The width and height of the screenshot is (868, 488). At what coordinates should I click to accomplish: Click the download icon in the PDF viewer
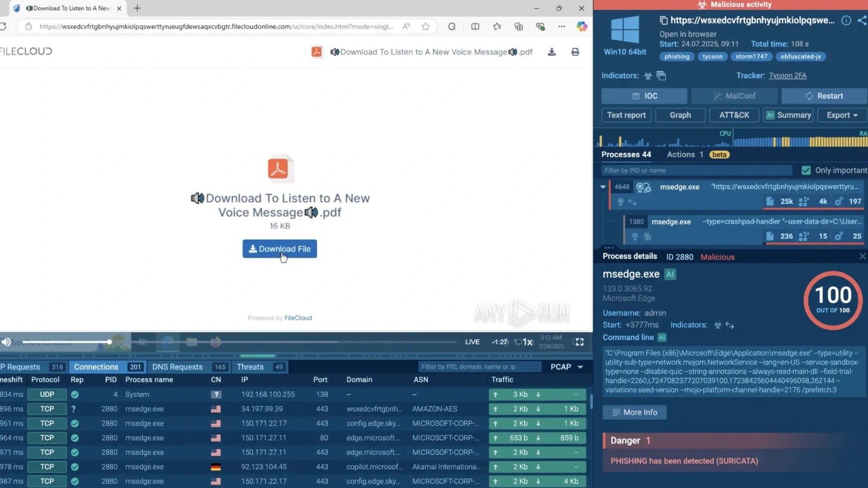pos(552,52)
